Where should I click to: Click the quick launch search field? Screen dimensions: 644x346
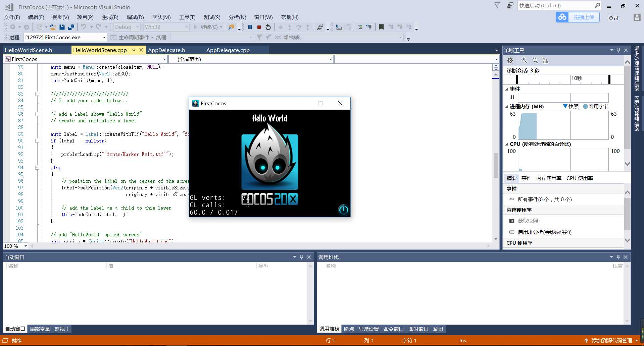tap(556, 5)
